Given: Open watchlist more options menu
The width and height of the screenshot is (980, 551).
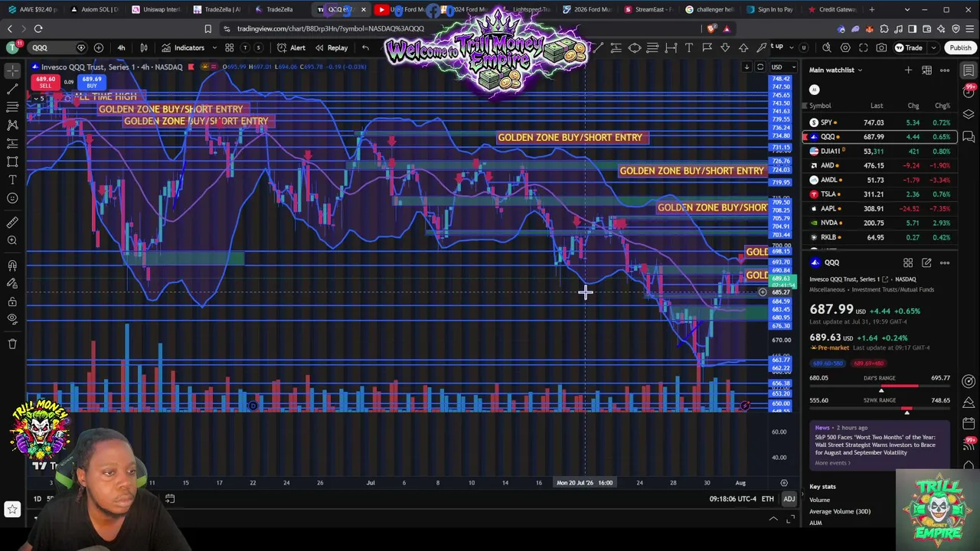Looking at the screenshot, I should [945, 70].
